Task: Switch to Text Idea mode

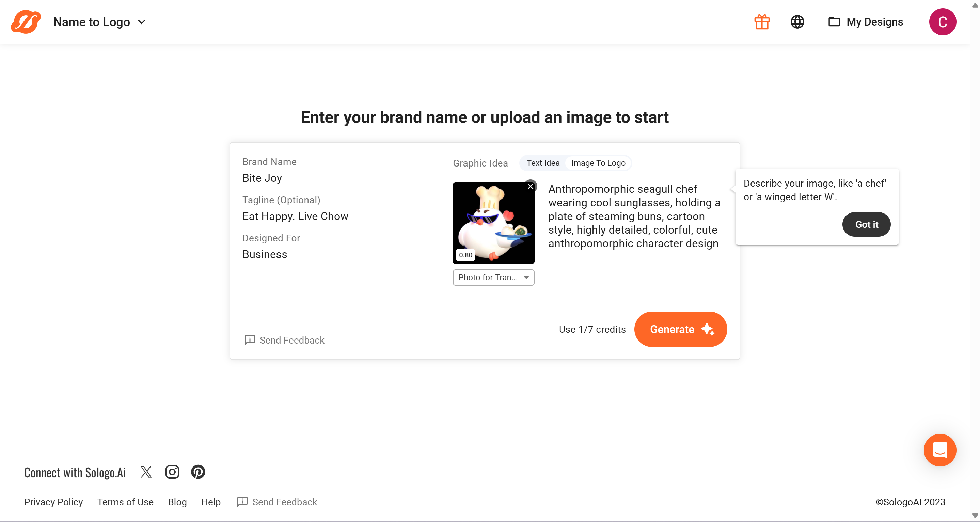Action: [x=543, y=163]
